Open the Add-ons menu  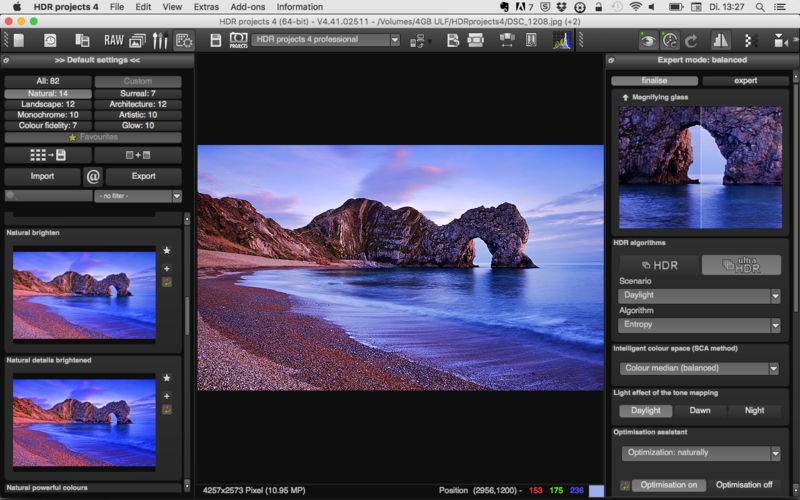tap(247, 7)
